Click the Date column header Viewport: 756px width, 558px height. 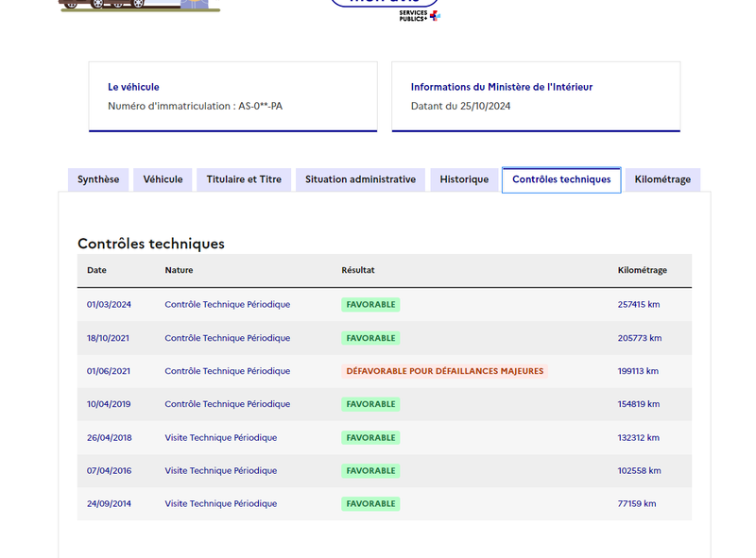point(96,270)
